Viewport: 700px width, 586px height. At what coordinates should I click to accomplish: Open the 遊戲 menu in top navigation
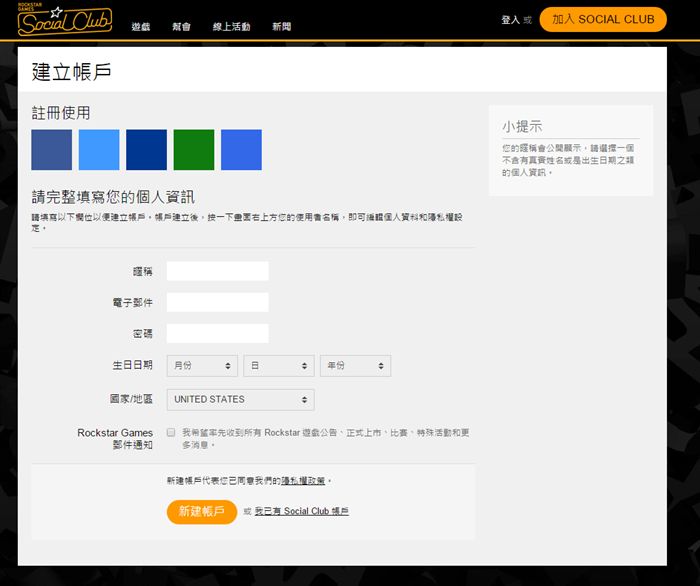click(x=142, y=26)
